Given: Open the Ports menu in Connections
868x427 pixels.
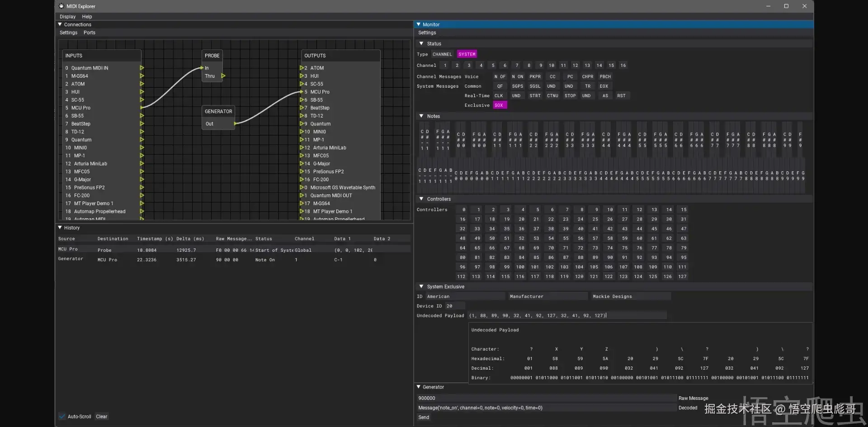Looking at the screenshot, I should click(x=89, y=33).
